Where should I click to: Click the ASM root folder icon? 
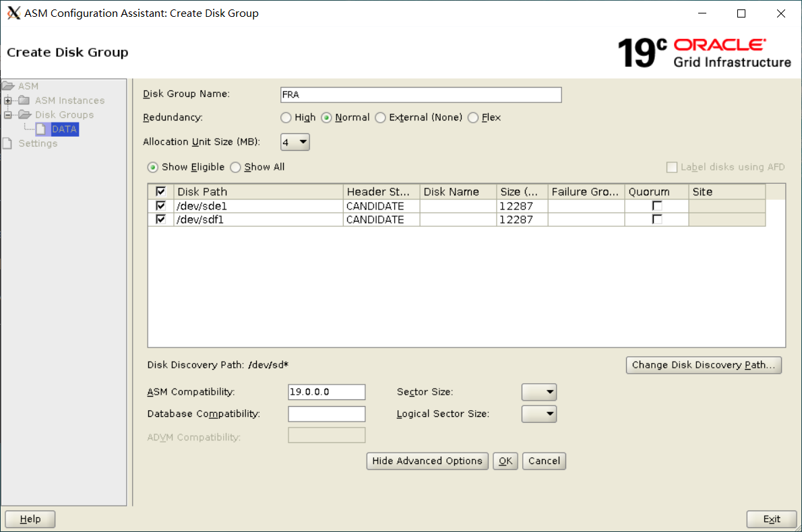point(9,86)
